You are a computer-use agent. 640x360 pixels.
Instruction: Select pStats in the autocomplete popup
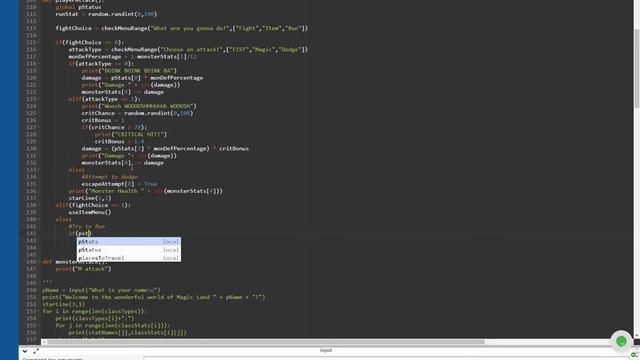(x=129, y=242)
